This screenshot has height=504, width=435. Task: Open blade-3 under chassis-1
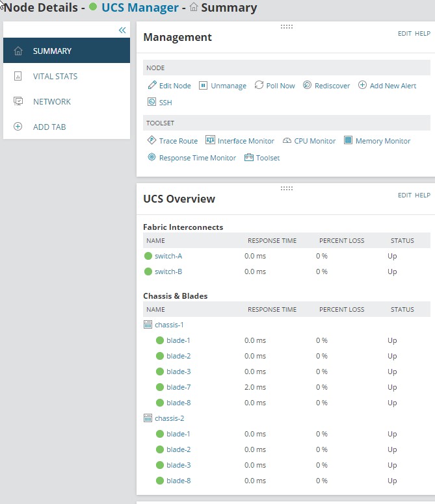click(179, 372)
